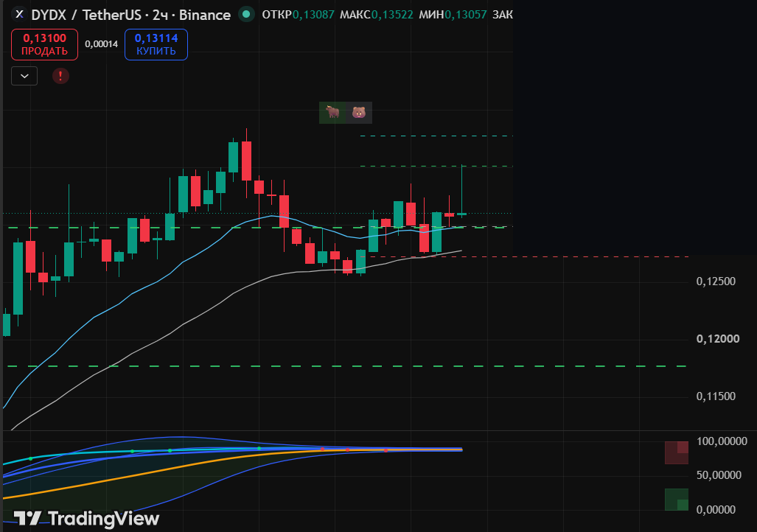Click the TradingView logo link
The height and width of the screenshot is (532, 757).
coord(86,519)
